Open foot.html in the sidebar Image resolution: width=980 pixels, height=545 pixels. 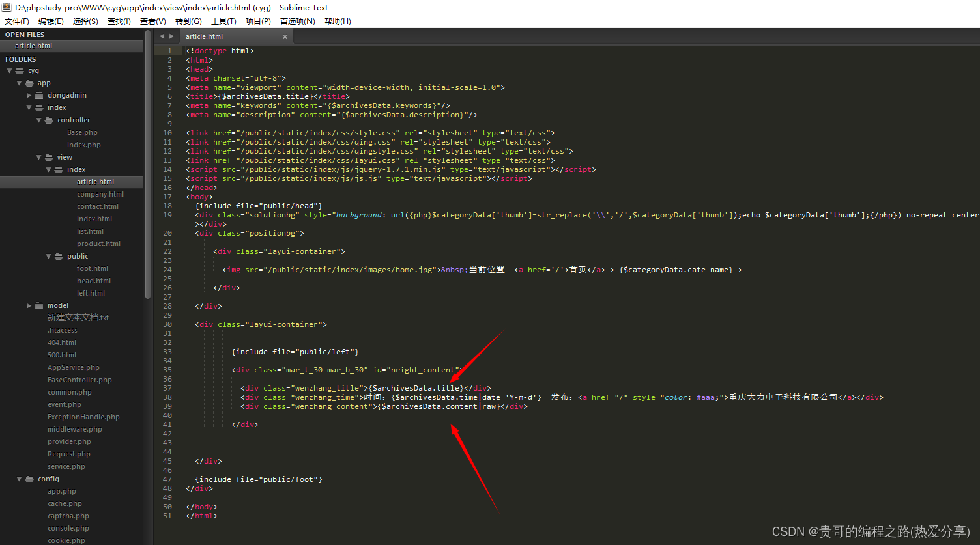coord(93,268)
